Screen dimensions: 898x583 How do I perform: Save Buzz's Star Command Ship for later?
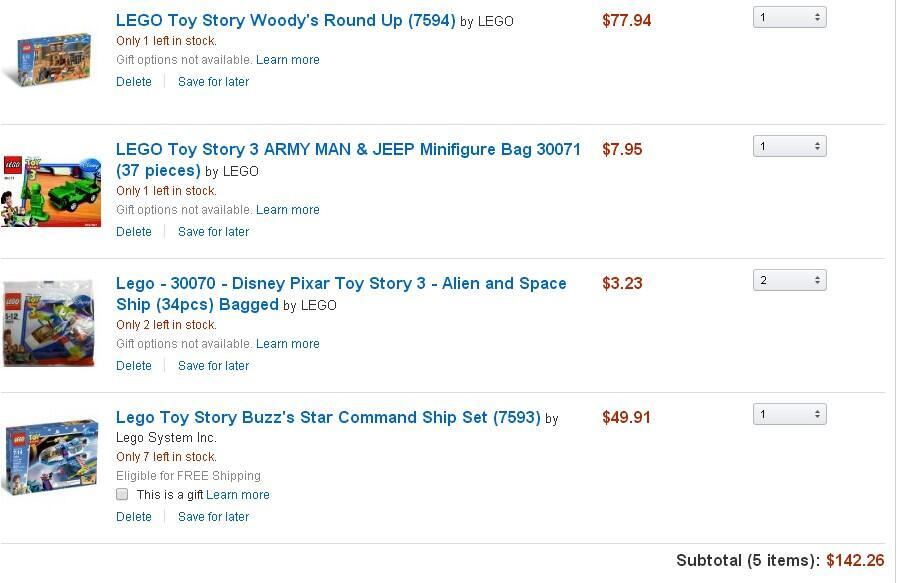click(x=213, y=517)
